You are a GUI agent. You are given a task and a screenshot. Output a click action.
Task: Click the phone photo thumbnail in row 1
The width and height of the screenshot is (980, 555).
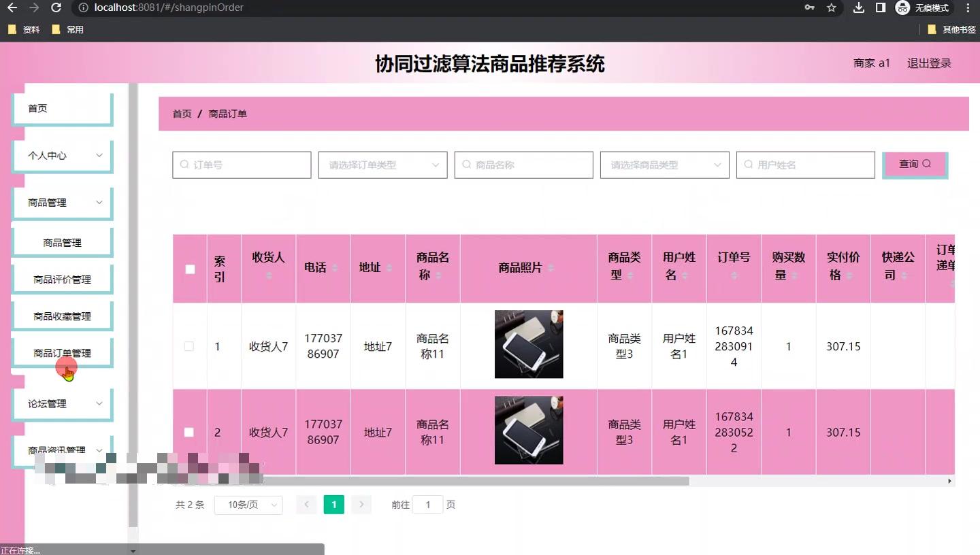[x=529, y=344]
